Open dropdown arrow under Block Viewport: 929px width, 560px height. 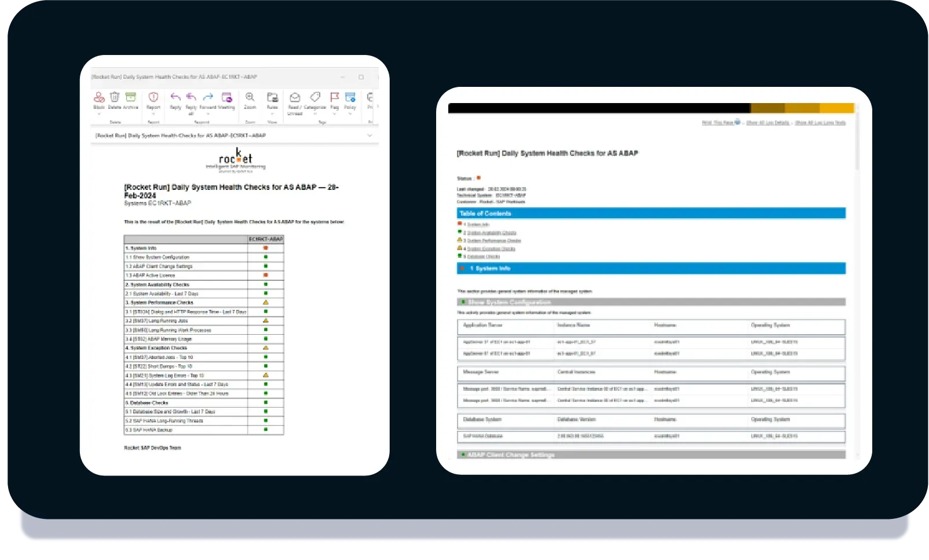(x=99, y=114)
